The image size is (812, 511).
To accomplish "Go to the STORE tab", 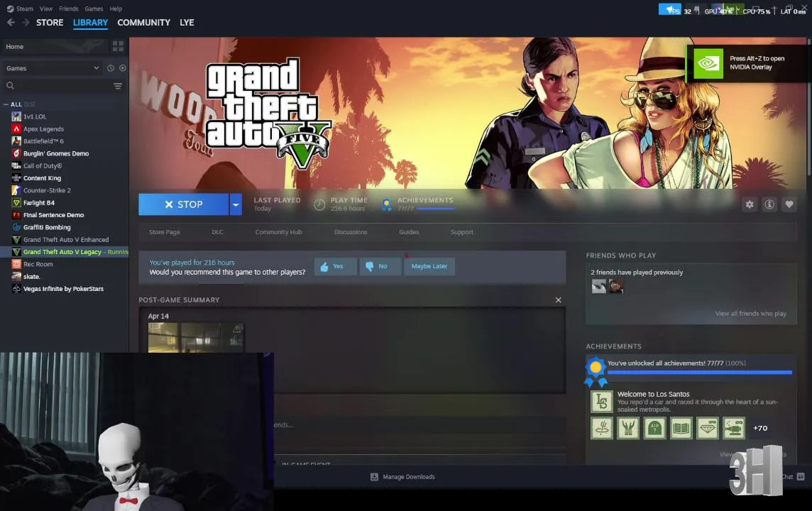I will coord(50,23).
